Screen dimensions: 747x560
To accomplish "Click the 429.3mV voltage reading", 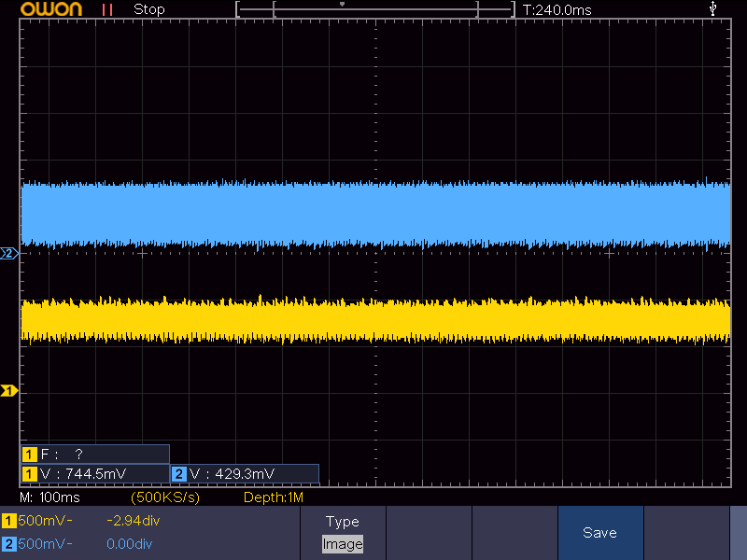I will point(245,474).
